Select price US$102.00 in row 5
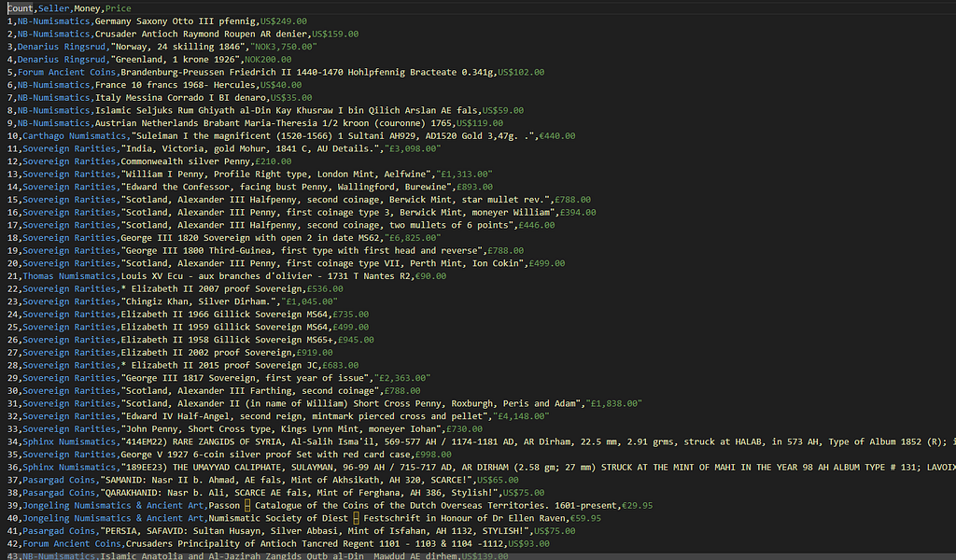956x560 pixels. pyautogui.click(x=521, y=73)
